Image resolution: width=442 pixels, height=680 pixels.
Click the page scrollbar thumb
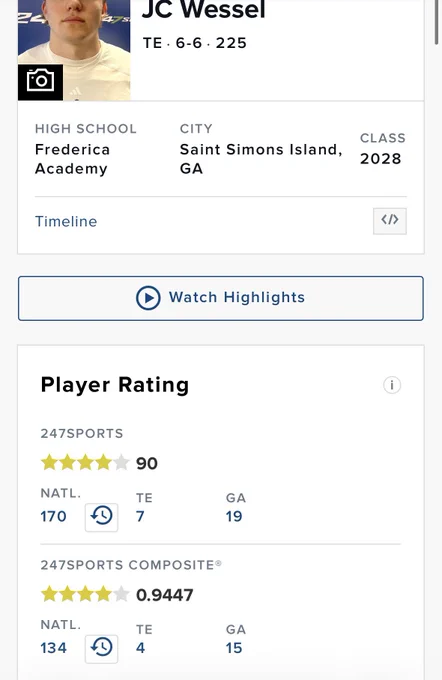pos(436,22)
